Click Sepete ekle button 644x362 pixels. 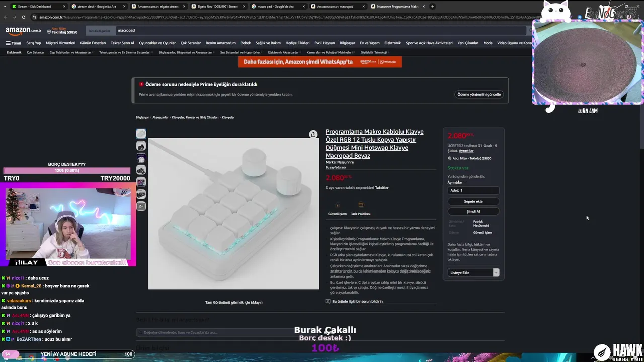473,201
